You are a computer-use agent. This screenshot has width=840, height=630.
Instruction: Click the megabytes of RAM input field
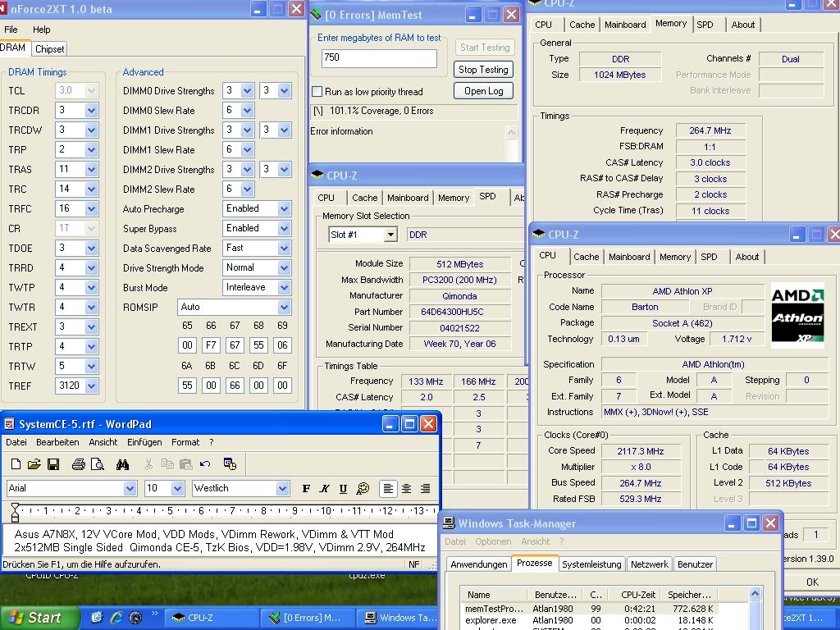379,58
